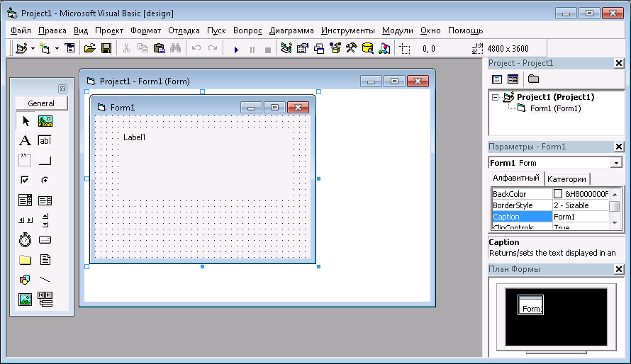Collapse the Project1 tree node
This screenshot has width=631, height=364.
[x=496, y=97]
